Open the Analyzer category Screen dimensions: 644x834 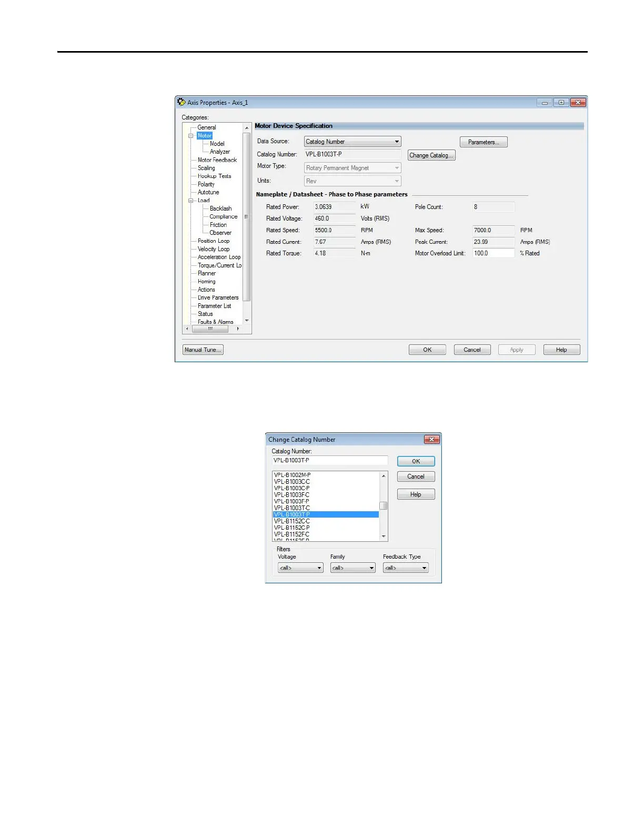tap(219, 152)
